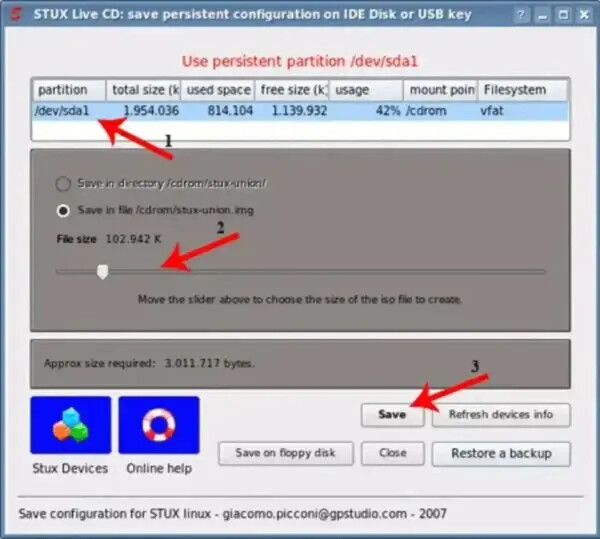Sort by the Filesystem column header

click(x=523, y=90)
